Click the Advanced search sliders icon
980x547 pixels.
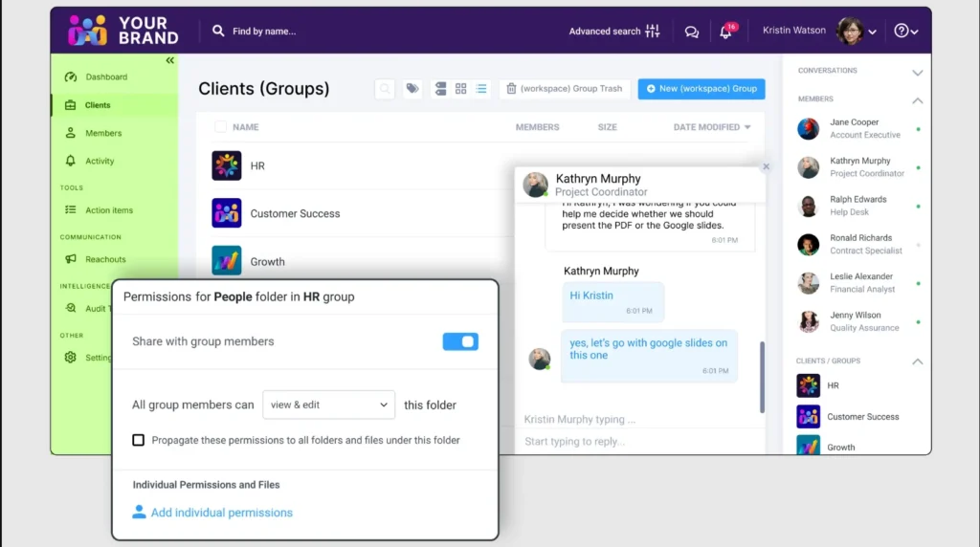pyautogui.click(x=653, y=31)
